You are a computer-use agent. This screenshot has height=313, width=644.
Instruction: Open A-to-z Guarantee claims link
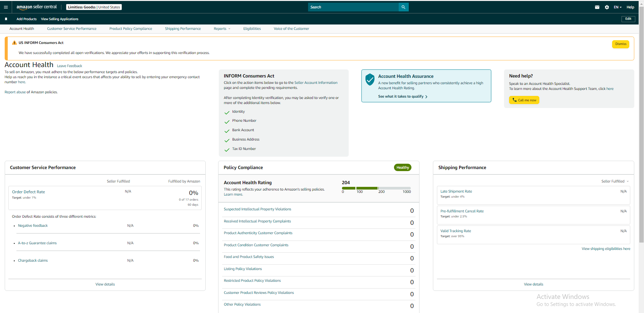point(37,243)
